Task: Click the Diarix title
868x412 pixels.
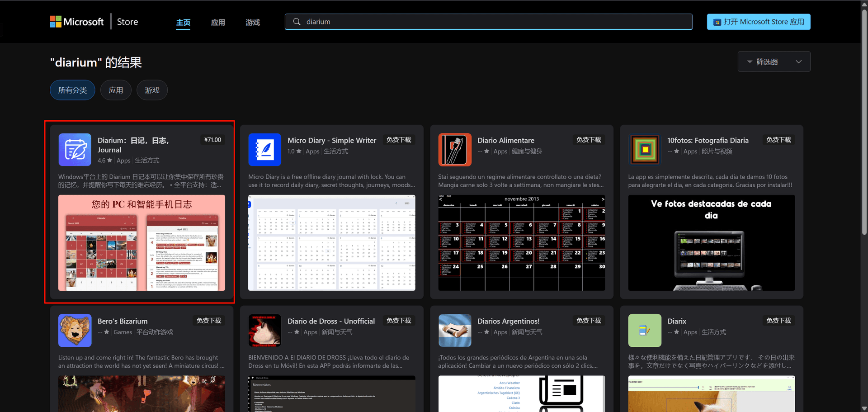Action: pyautogui.click(x=677, y=321)
